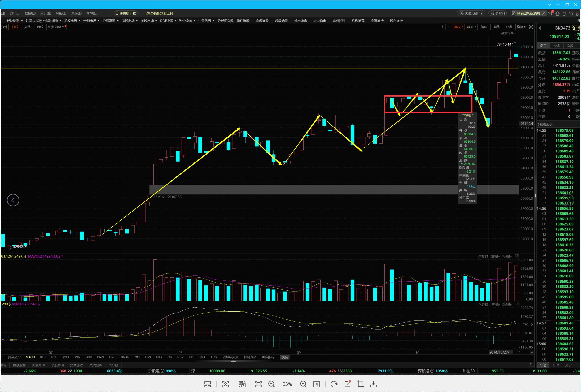Click the 93% zoom level display
This screenshot has width=581, height=392.
pos(287,384)
